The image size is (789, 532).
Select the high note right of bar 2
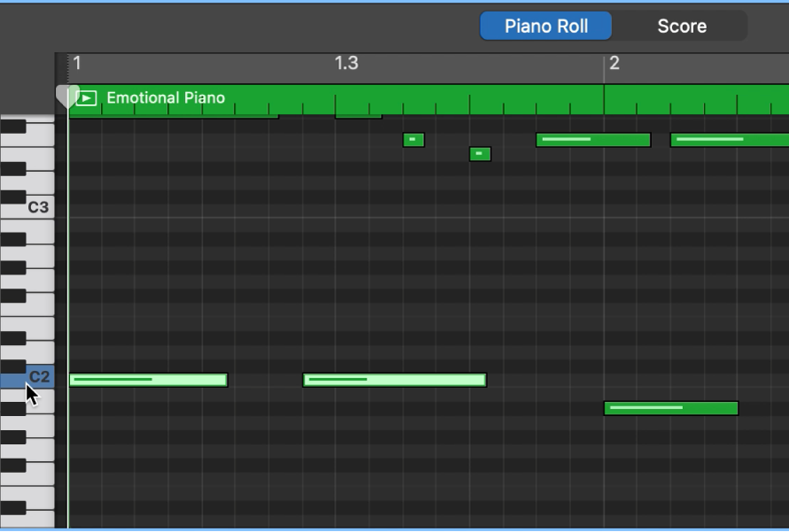tap(728, 139)
